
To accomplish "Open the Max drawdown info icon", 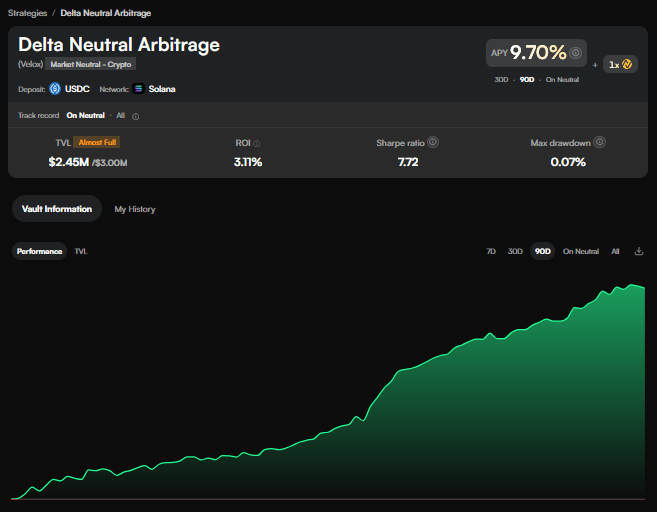I will click(x=600, y=142).
